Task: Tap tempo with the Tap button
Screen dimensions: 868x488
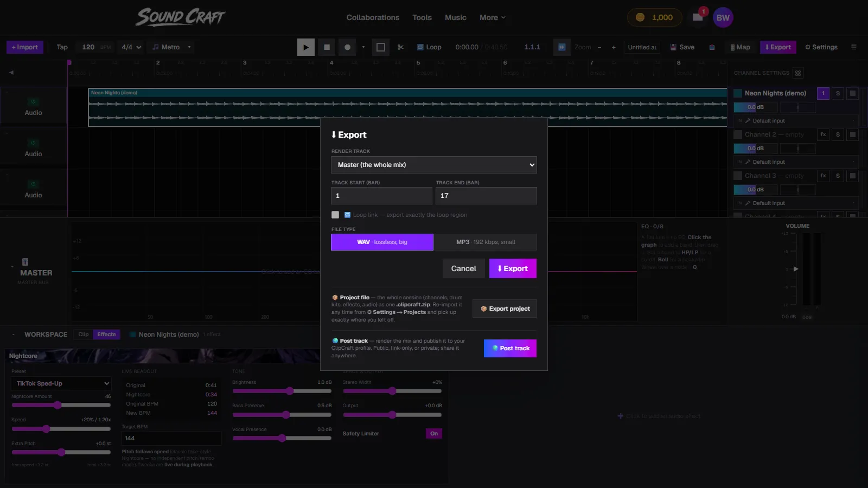Action: (x=62, y=47)
